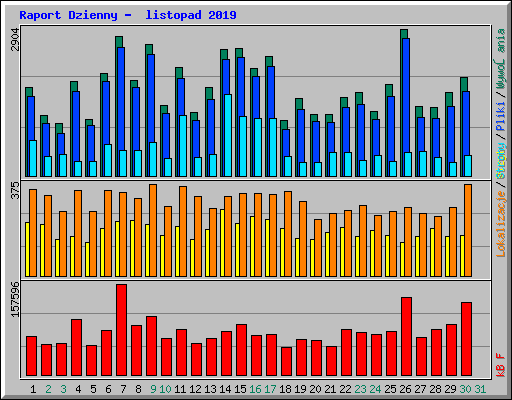Click the 'kB F' legend label

pyautogui.click(x=500, y=365)
